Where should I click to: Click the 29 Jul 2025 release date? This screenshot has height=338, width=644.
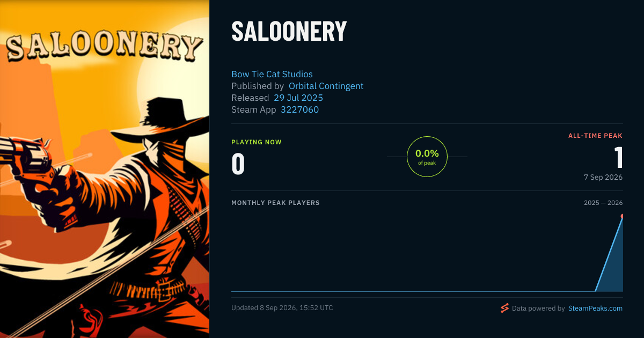tap(298, 98)
